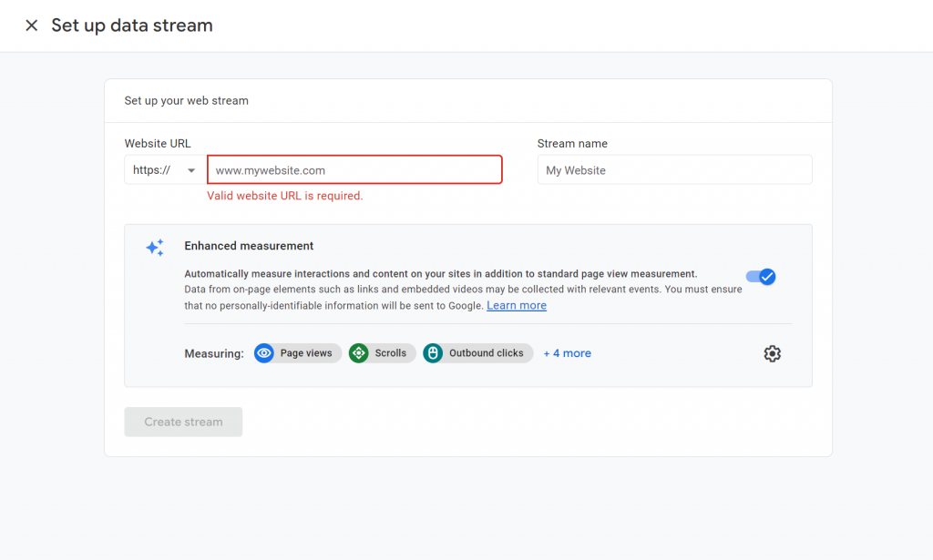Click the Enhanced measurement sparkle icon
This screenshot has width=933, height=560.
(x=155, y=247)
